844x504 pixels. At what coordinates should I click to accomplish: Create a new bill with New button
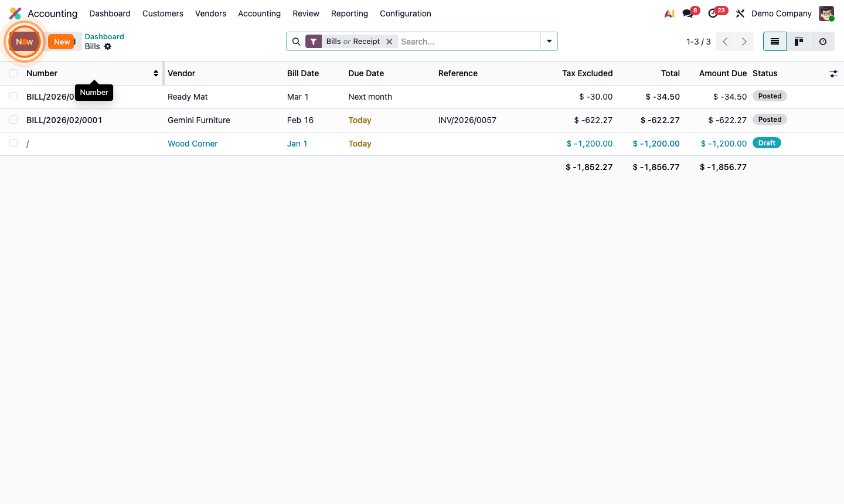(x=62, y=42)
